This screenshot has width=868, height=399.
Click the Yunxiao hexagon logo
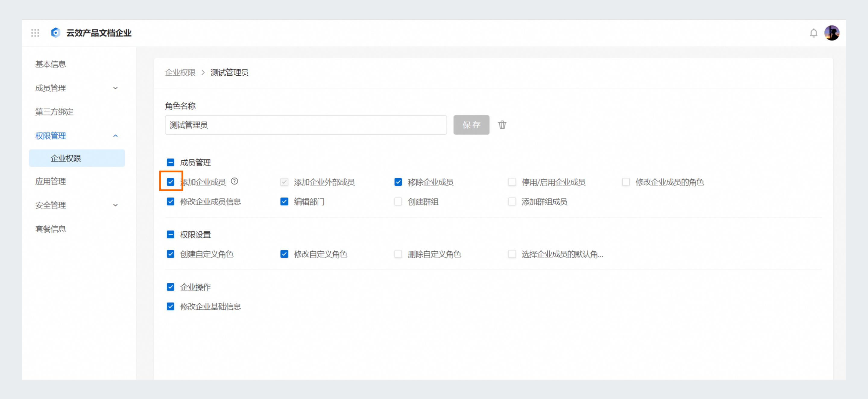tap(55, 33)
